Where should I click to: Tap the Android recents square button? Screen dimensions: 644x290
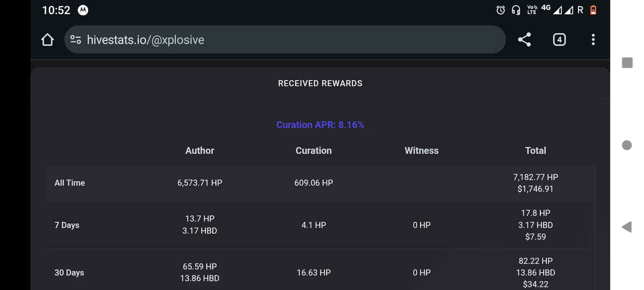coord(627,62)
